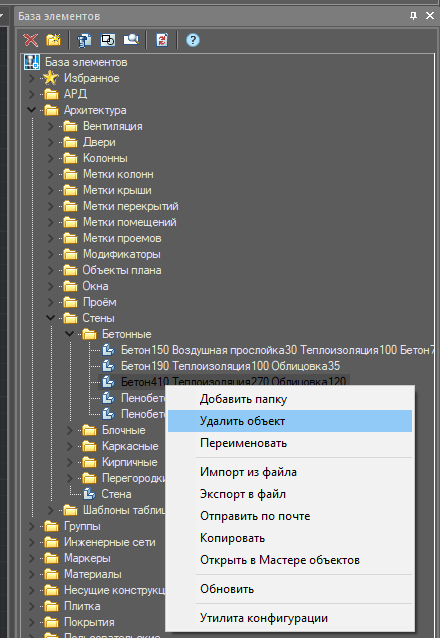Click the Окна folder icon
The height and width of the screenshot is (638, 440).
[x=70, y=286]
